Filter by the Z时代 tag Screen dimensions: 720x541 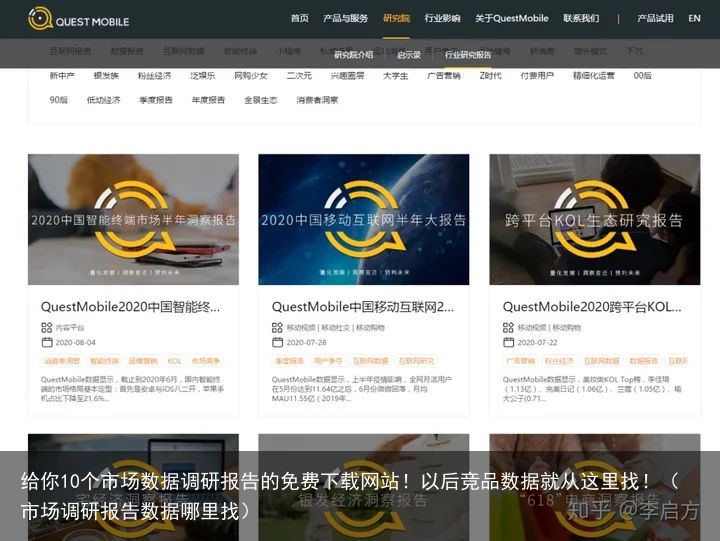point(490,75)
